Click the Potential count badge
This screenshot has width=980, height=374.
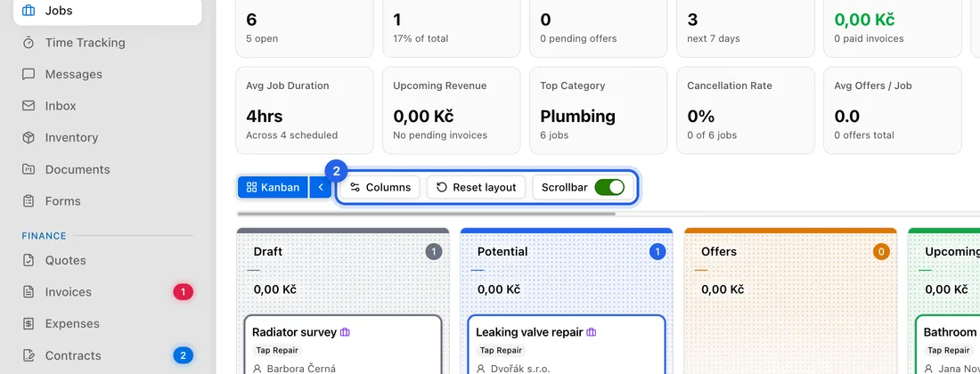657,252
